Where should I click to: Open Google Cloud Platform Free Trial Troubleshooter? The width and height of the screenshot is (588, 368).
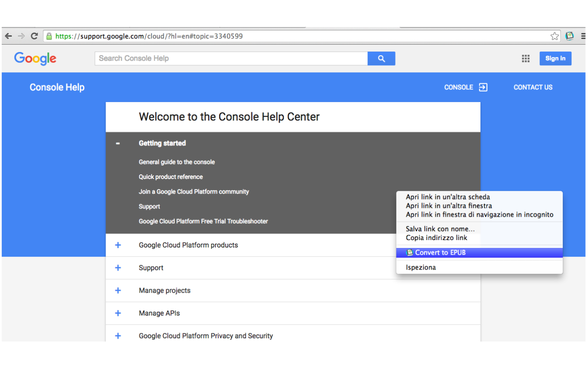[204, 221]
